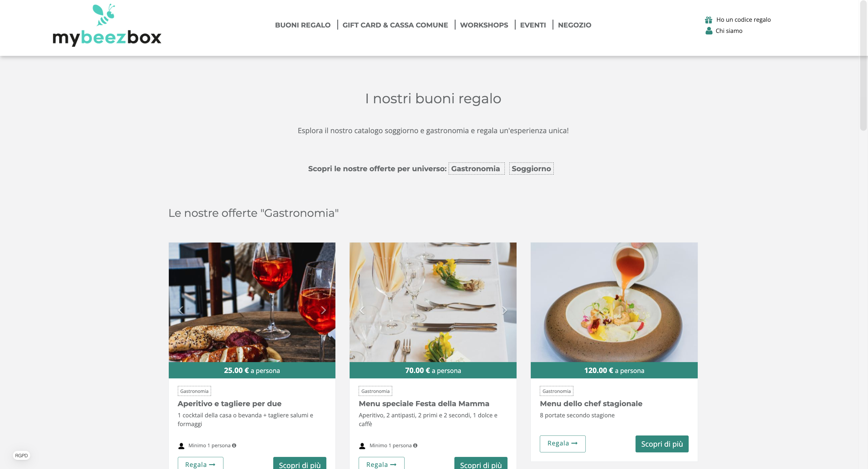Go to the WORKSHOPS section

[x=484, y=25]
